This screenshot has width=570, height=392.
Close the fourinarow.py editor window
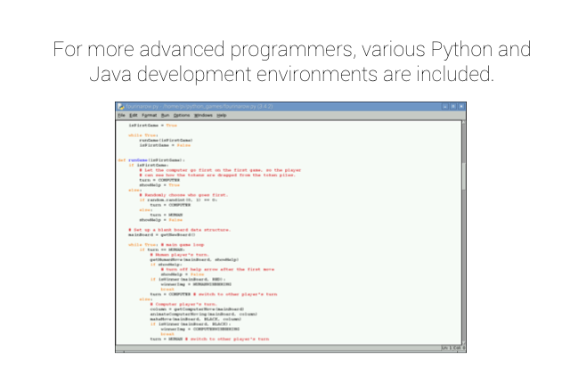point(461,106)
